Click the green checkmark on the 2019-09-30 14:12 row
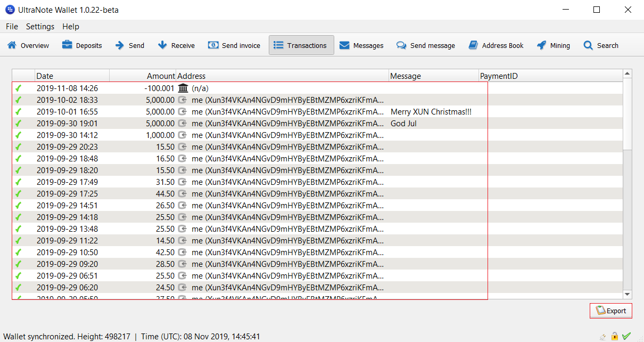 (18, 135)
